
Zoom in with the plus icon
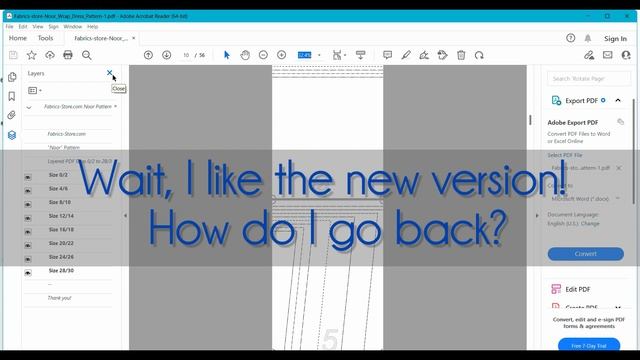(282, 55)
